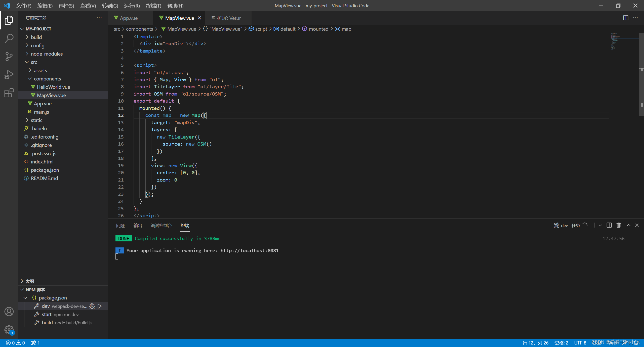
Task: Select the dev task terminal label
Action: (567, 225)
